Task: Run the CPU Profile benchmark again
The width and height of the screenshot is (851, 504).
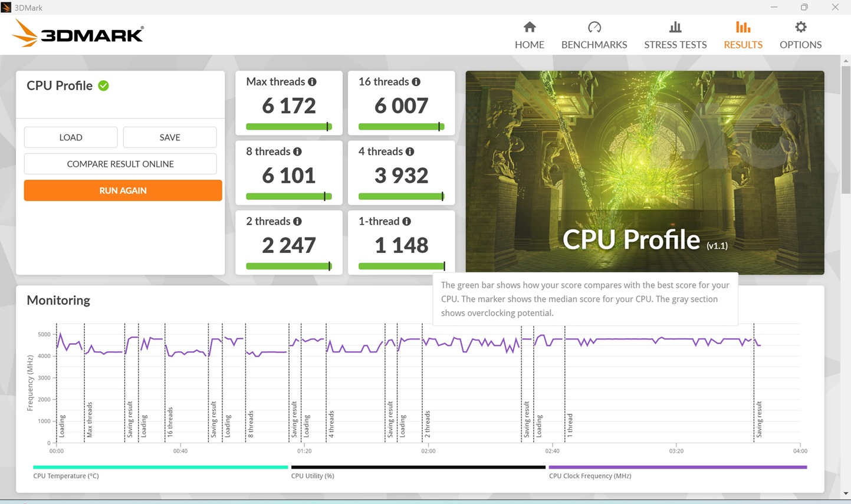Action: (x=123, y=190)
